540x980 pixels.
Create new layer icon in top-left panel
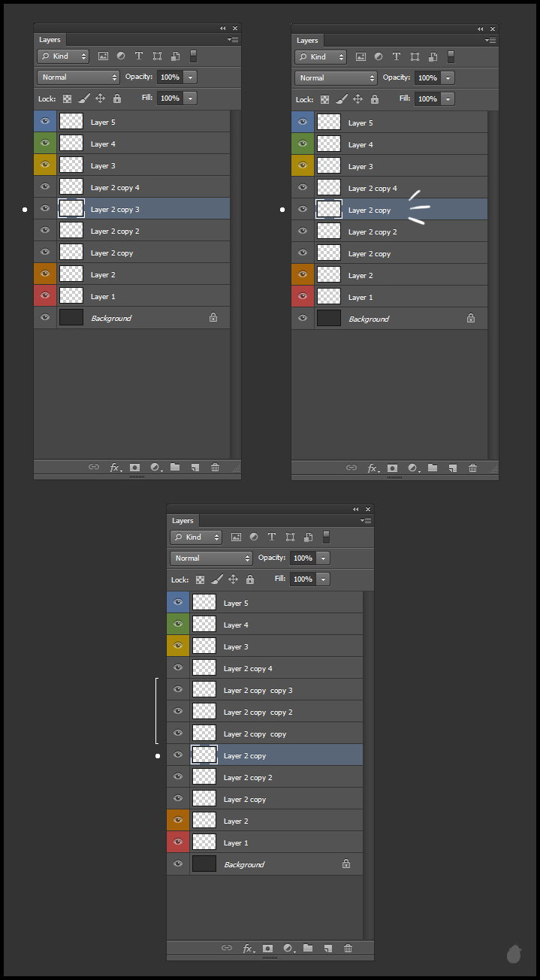click(x=195, y=467)
